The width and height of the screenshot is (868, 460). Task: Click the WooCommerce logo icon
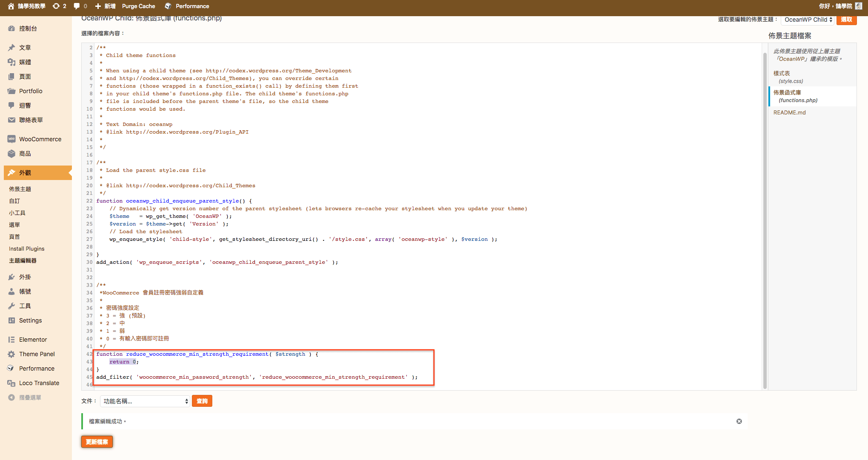pyautogui.click(x=11, y=139)
